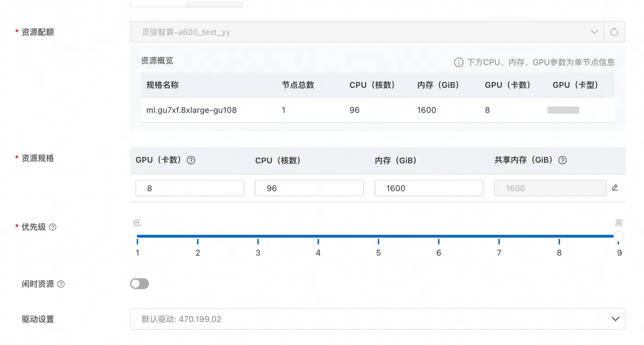Click the info icon beside 下方CPU、内存、GPU参数为单节点信息
Viewport: 644px width, 345px height.
459,62
